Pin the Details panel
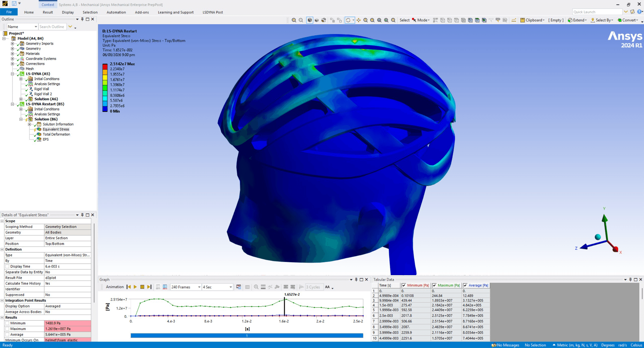 82,215
